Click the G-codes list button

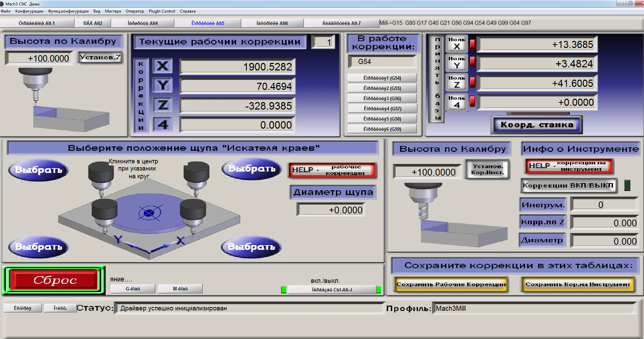click(133, 289)
